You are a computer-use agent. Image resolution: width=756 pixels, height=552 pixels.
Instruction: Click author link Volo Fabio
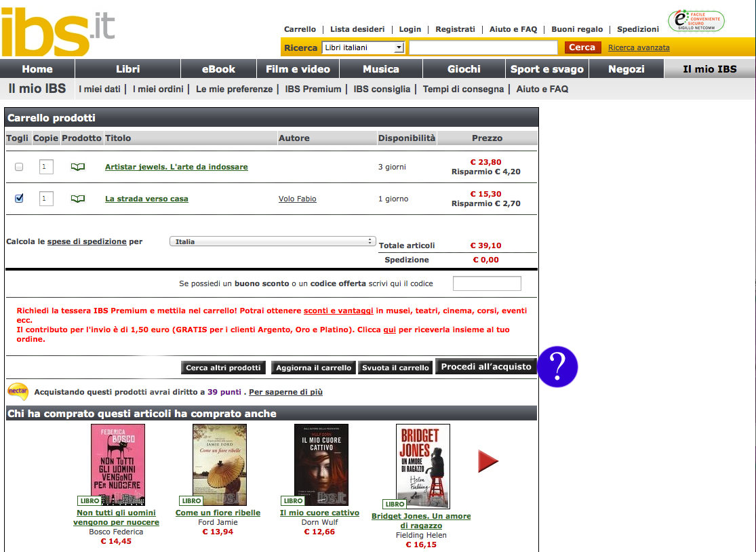pos(298,199)
